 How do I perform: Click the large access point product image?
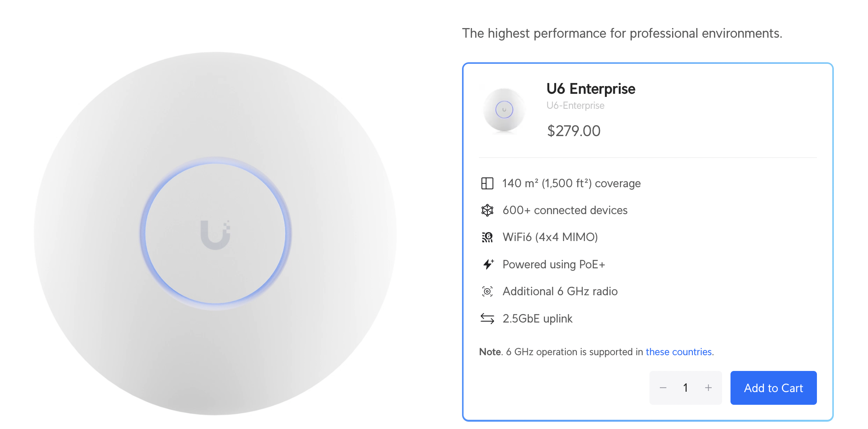coord(215,233)
